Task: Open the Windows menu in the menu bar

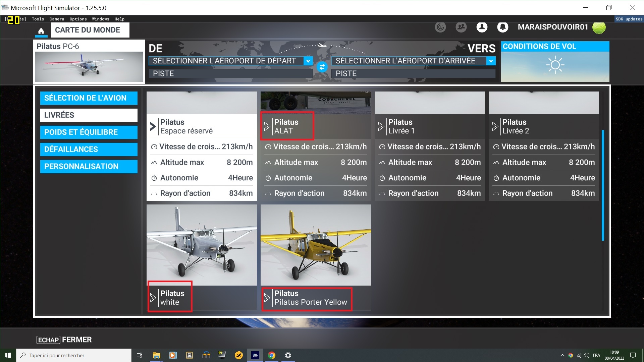Action: (x=101, y=19)
